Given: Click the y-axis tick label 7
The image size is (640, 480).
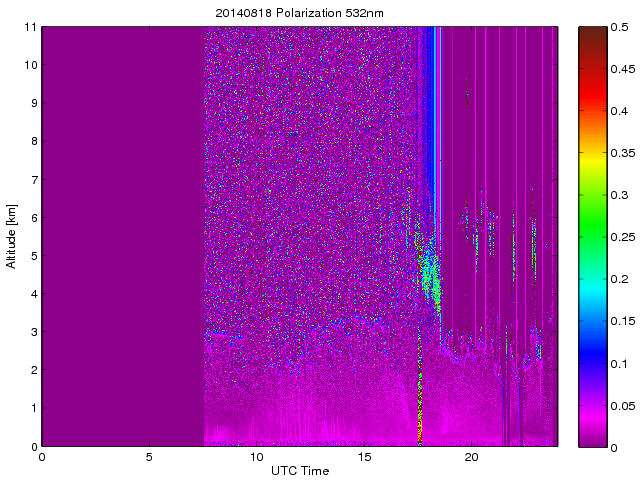Looking at the screenshot, I should point(33,179).
